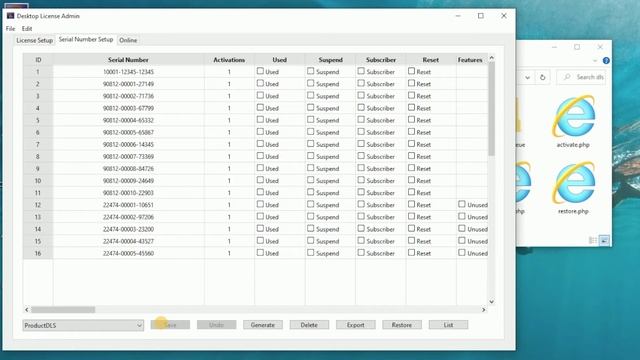Click the List button
The image size is (640, 360).
tap(448, 325)
